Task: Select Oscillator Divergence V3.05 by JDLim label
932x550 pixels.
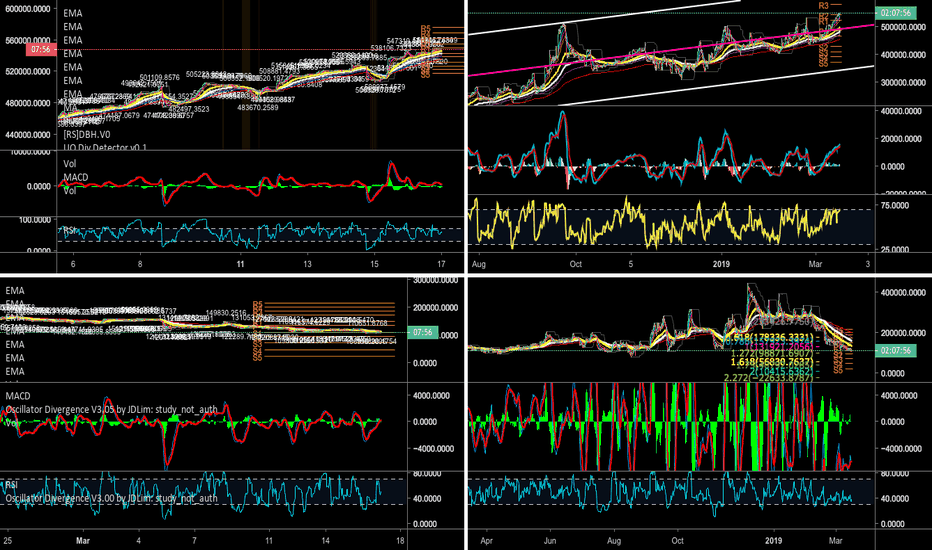Action: pyautogui.click(x=111, y=409)
